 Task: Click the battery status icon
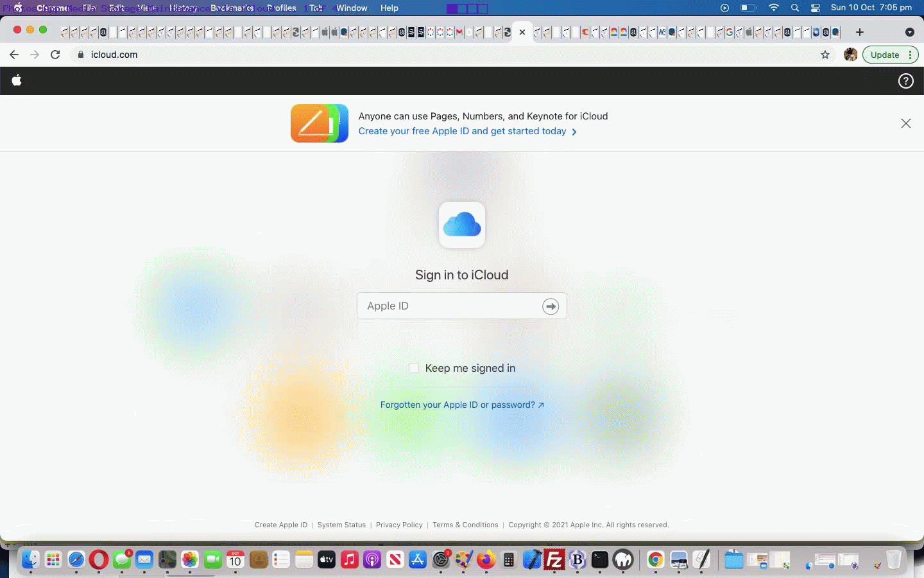click(x=748, y=8)
